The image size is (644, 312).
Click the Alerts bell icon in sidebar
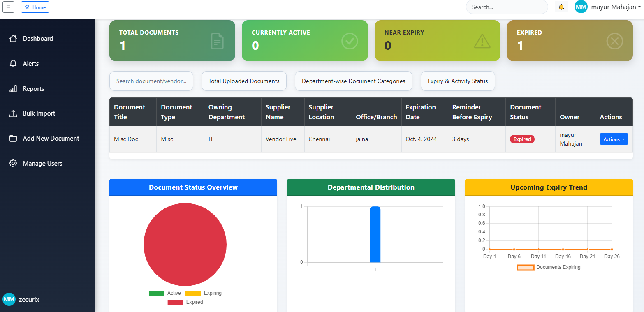click(13, 64)
